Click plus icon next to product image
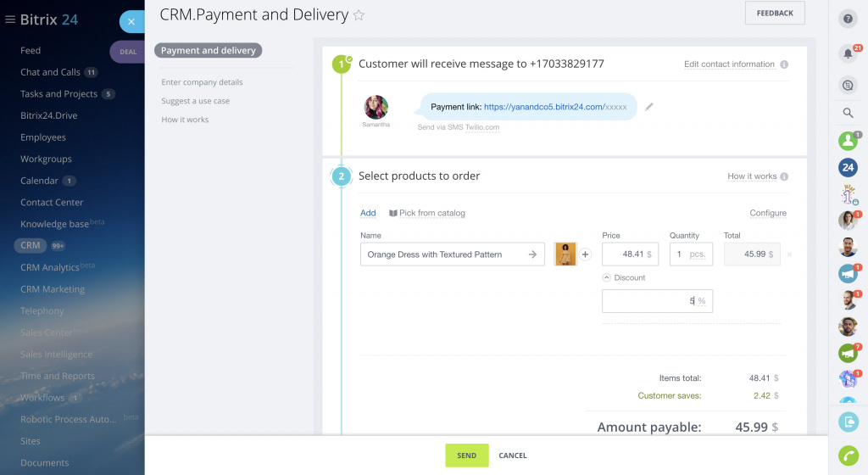 click(585, 254)
